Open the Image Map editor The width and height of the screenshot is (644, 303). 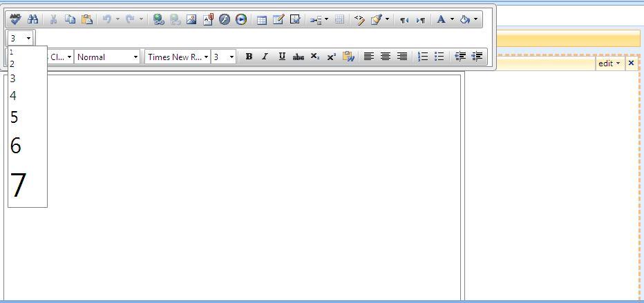[x=295, y=19]
